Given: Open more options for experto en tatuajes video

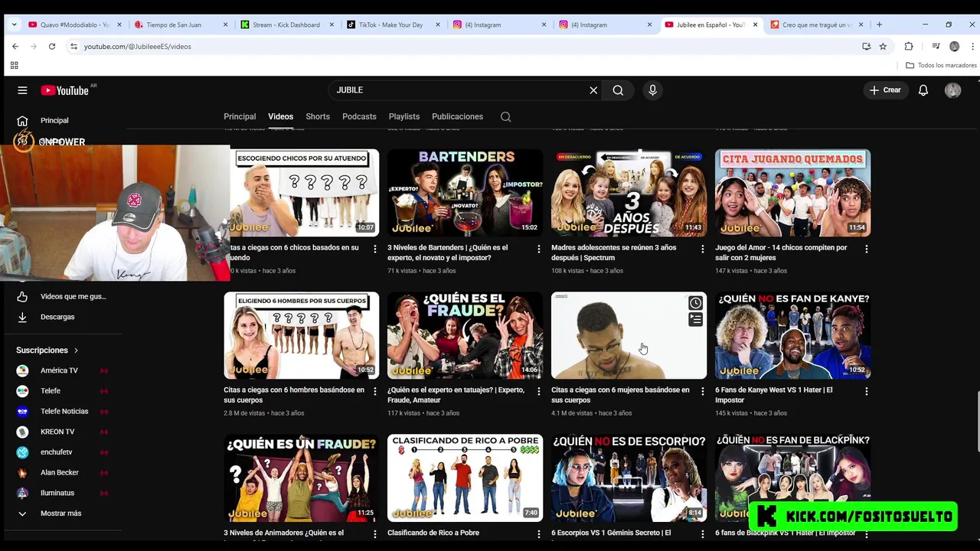Looking at the screenshot, I should 538,391.
